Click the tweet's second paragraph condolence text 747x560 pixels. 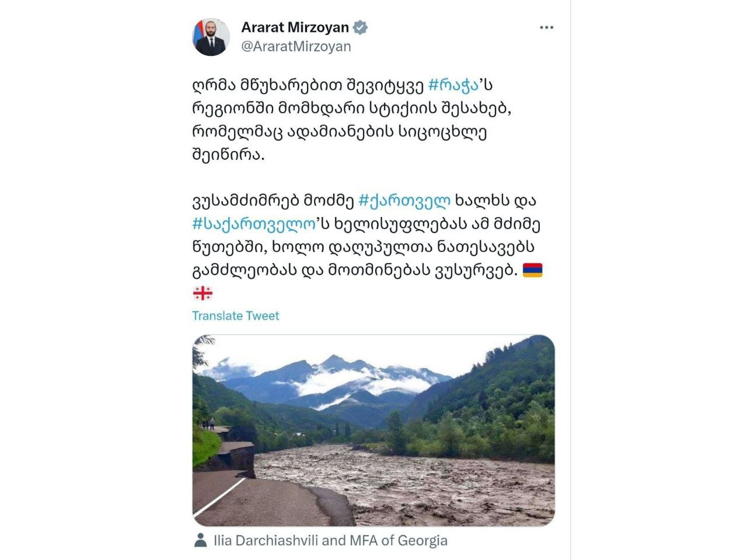coord(366,235)
